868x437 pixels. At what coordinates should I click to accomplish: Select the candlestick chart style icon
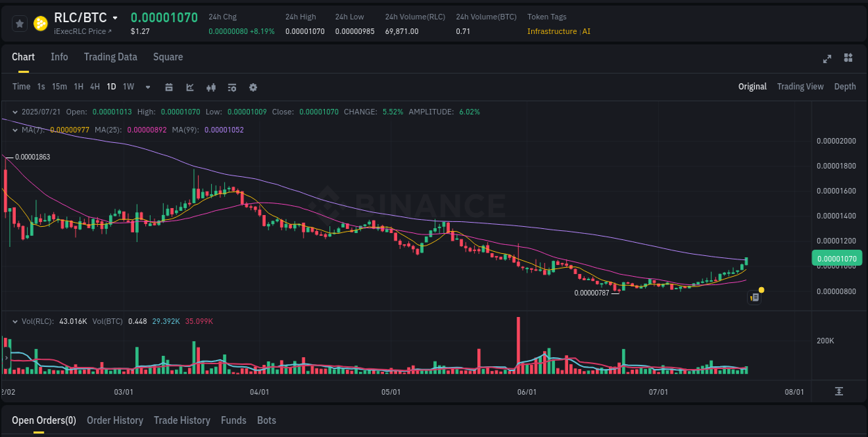pos(210,87)
